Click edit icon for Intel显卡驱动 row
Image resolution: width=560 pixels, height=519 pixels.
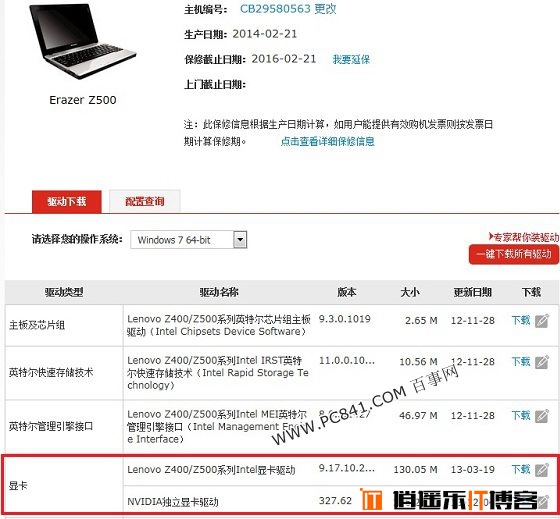542,470
